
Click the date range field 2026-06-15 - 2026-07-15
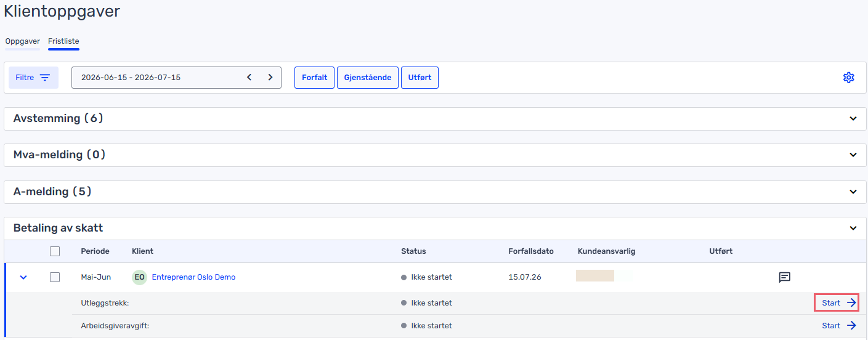coord(176,78)
